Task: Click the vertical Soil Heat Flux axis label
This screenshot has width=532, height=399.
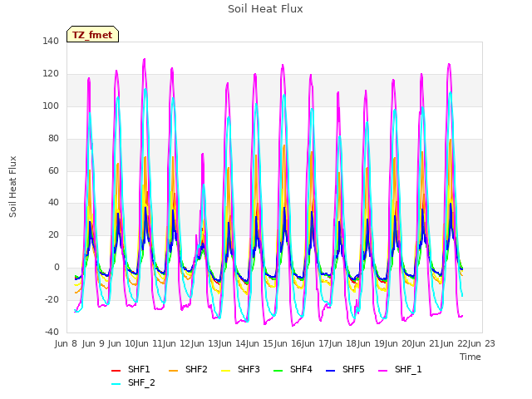Action: [12, 186]
